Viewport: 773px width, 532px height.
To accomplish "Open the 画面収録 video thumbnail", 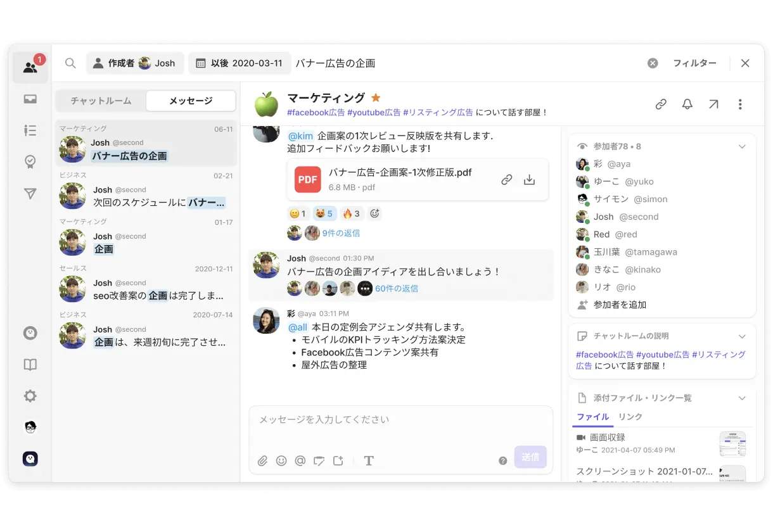I will click(x=732, y=443).
